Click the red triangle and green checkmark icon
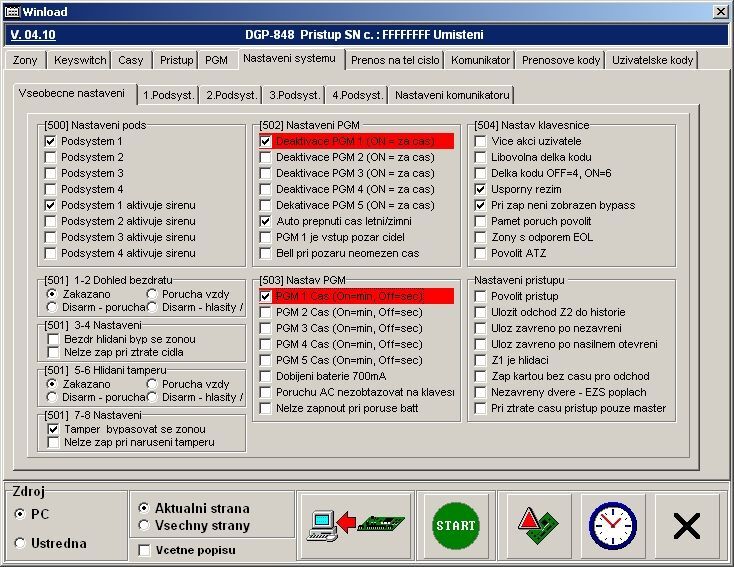The image size is (734, 567). [x=537, y=525]
